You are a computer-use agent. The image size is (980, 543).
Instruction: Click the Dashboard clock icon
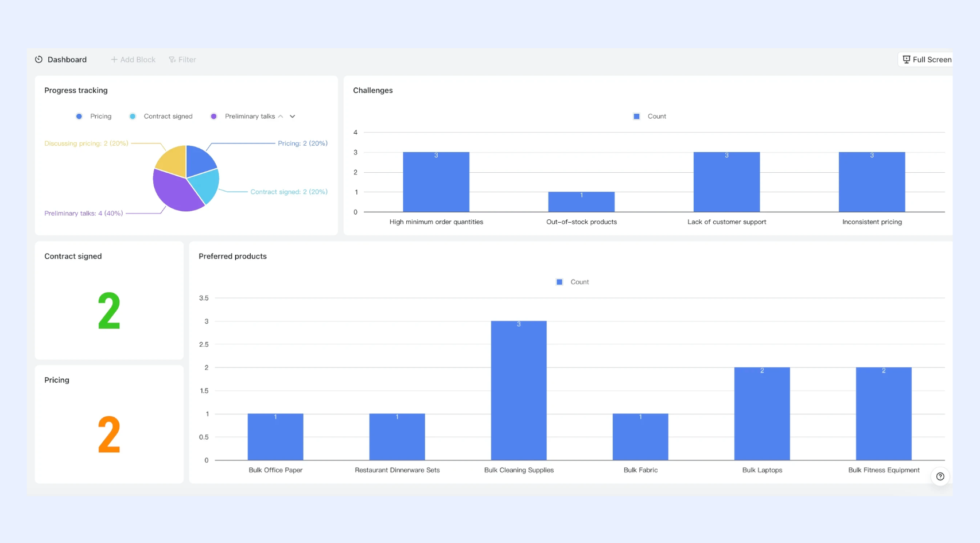pyautogui.click(x=39, y=60)
